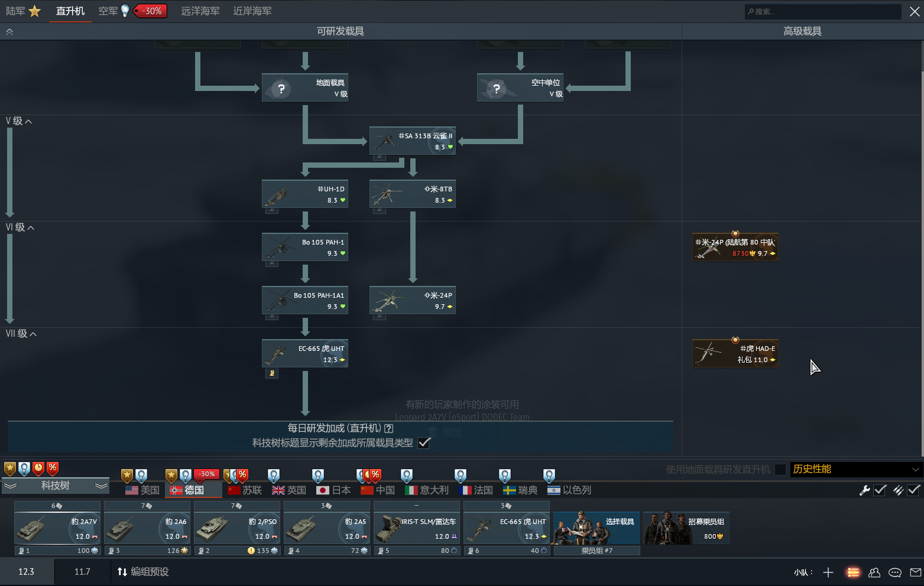Toggle the checkbox beside the ammunition icon

pos(914,490)
